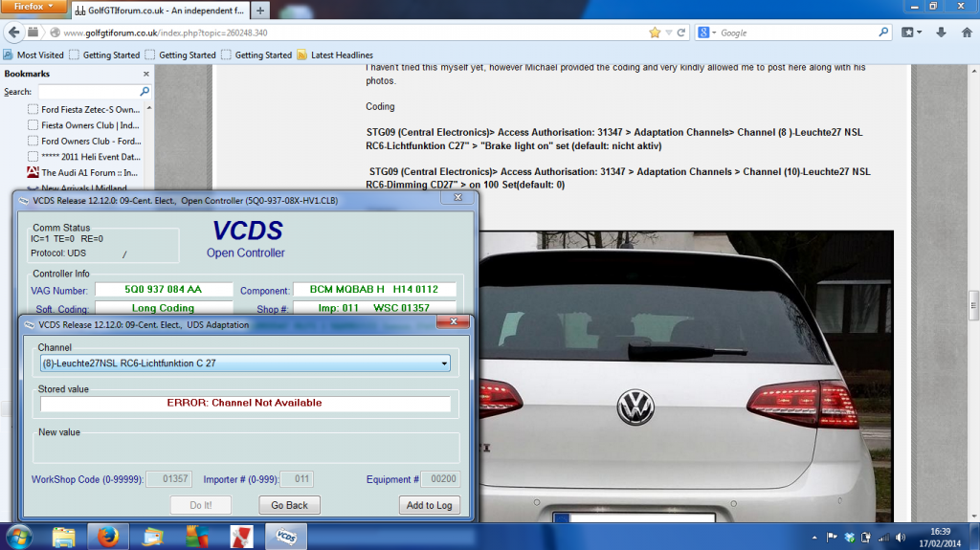Open The Audi A1 Forum bookmark
980x550 pixels.
(x=82, y=172)
